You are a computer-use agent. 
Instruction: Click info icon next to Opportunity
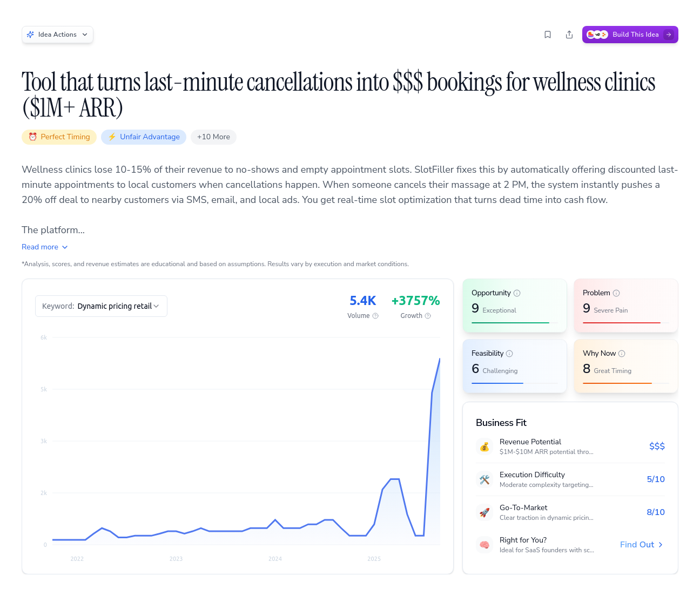(517, 293)
